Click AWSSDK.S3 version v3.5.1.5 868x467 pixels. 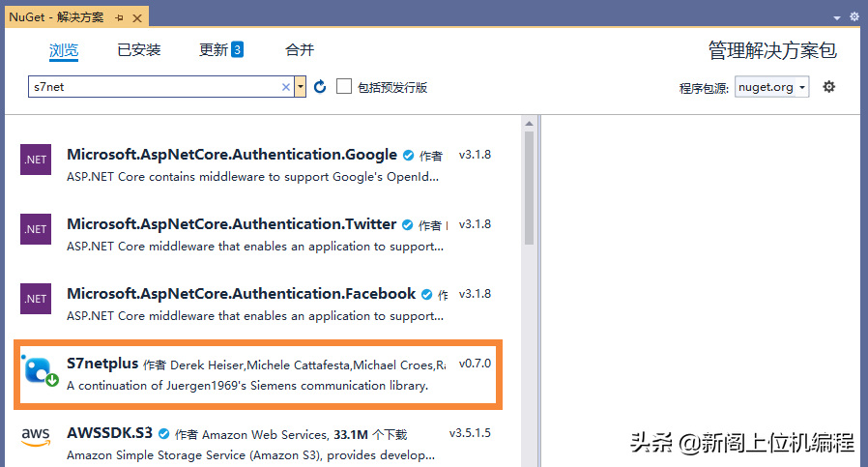(470, 433)
